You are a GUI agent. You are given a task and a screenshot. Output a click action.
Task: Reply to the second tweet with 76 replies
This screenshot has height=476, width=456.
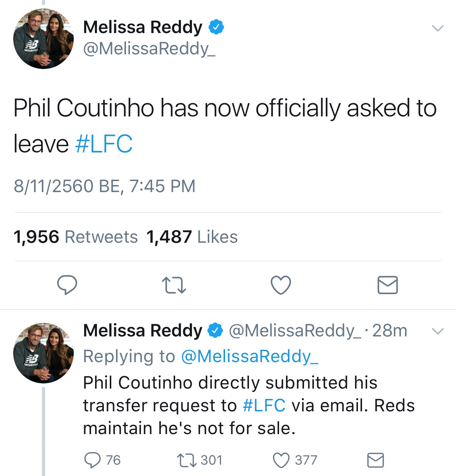pyautogui.click(x=102, y=460)
